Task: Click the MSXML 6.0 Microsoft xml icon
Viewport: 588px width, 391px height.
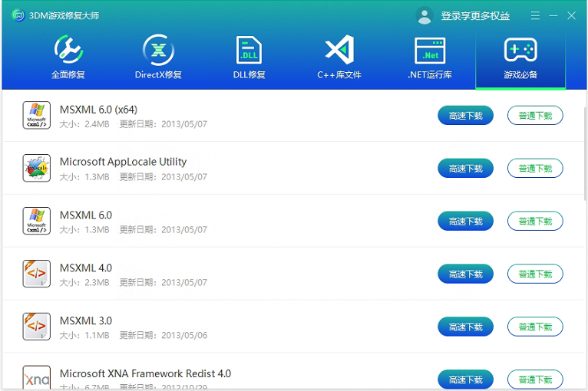Action: click(36, 221)
